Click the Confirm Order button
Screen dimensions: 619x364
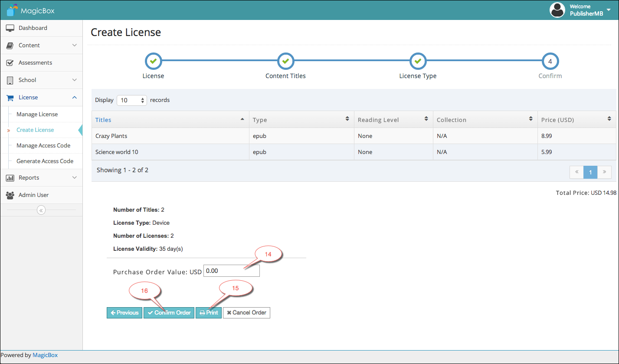pyautogui.click(x=169, y=313)
